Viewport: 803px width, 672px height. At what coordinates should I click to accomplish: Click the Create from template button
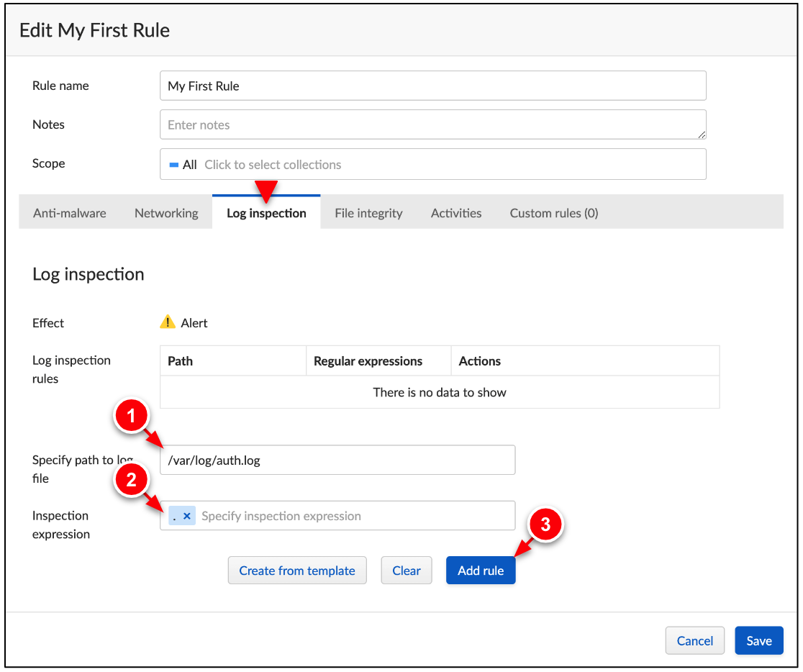[x=297, y=570]
